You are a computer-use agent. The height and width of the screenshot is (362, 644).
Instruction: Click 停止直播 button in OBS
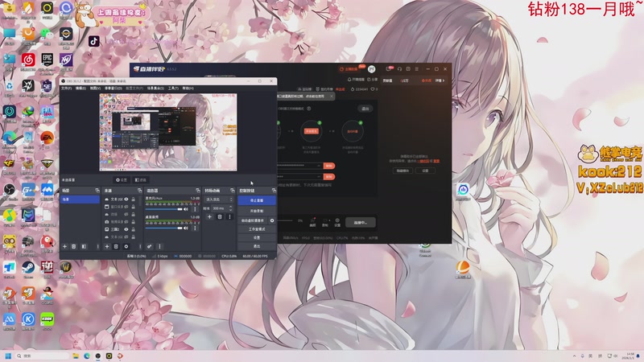(257, 200)
